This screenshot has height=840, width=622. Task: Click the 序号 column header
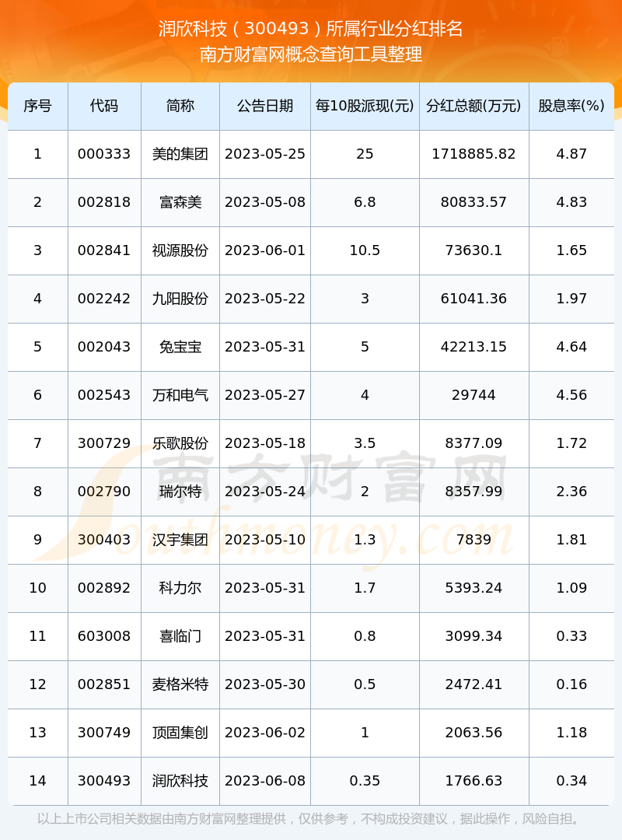coord(37,106)
